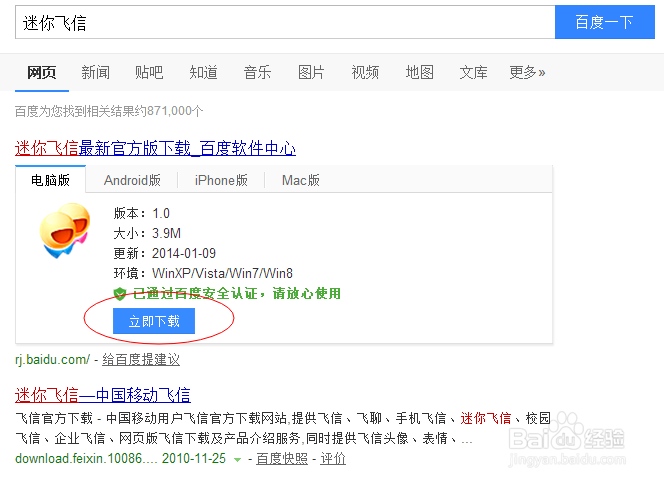Screen dimensions: 664x483
Task: Go to the 知道 tab
Action: click(203, 72)
